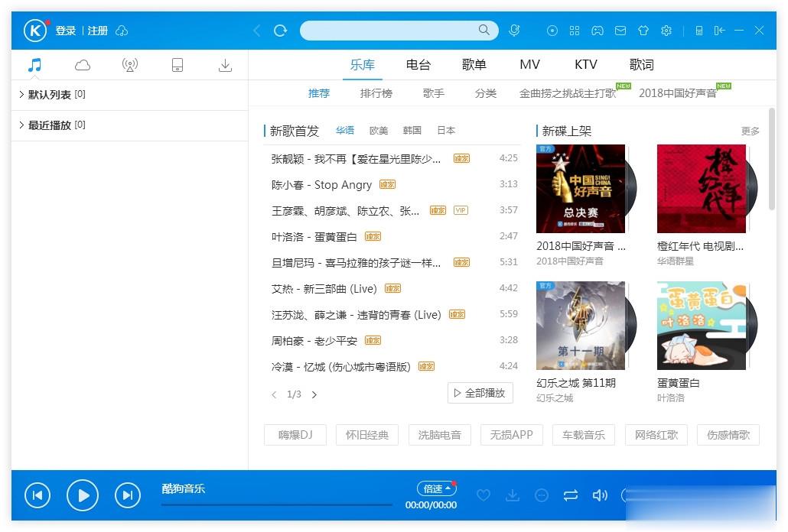Open the mobile device sidebar tab

point(177,65)
